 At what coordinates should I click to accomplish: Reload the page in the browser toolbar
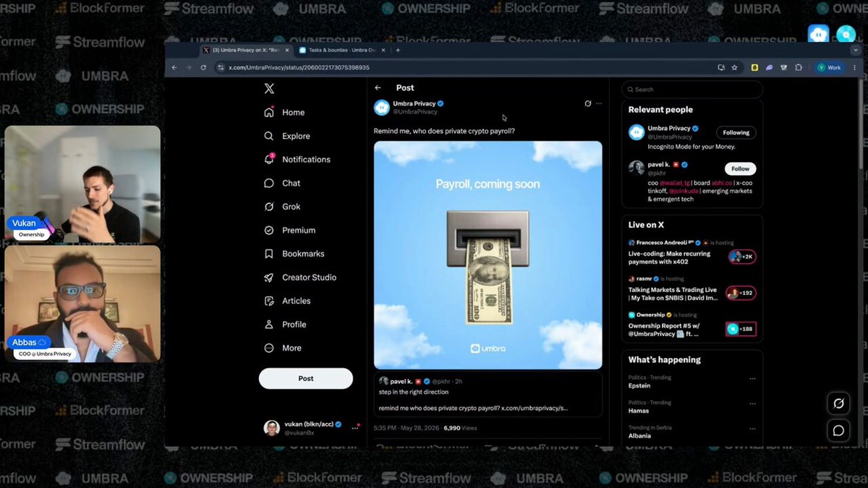[203, 67]
